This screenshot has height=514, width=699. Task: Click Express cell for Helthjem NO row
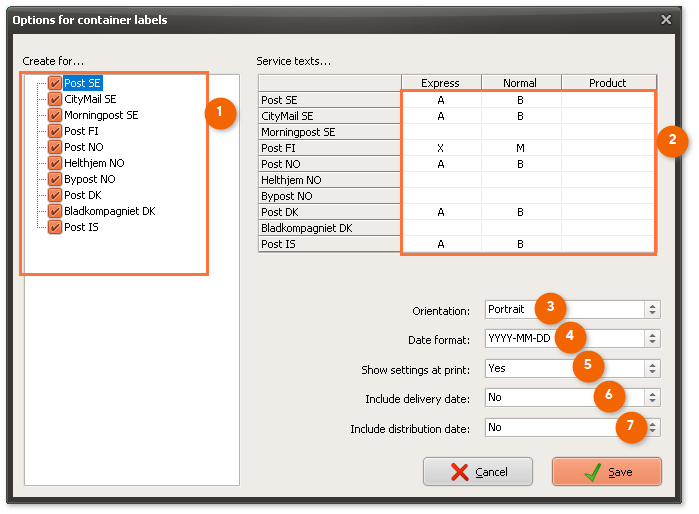[441, 180]
